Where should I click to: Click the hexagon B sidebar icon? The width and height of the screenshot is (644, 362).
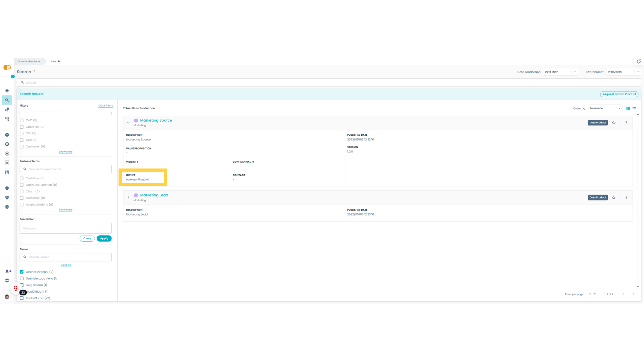[7, 144]
